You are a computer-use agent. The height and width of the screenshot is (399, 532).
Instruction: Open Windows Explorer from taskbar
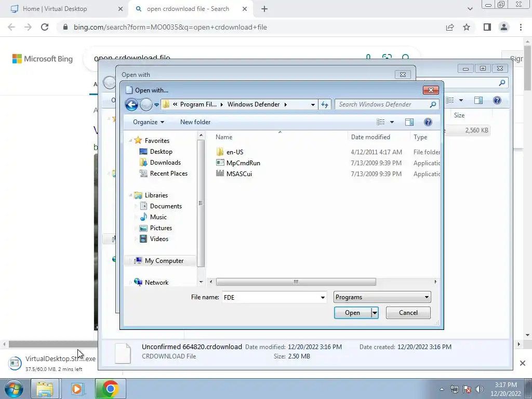pyautogui.click(x=45, y=389)
